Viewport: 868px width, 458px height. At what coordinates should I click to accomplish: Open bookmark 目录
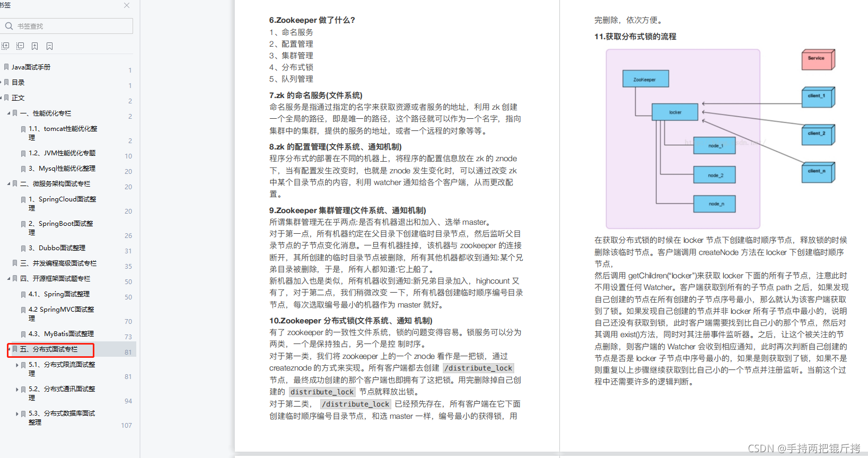(18, 82)
